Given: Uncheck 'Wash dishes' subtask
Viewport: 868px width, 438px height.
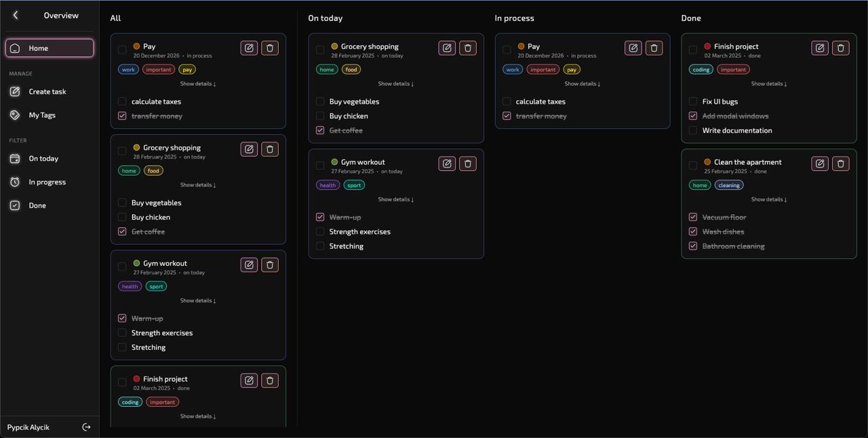Looking at the screenshot, I should [x=693, y=232].
